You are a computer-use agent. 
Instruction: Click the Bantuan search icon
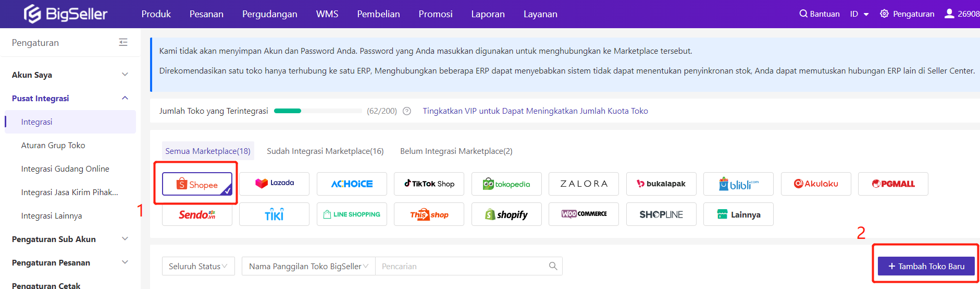pos(803,14)
